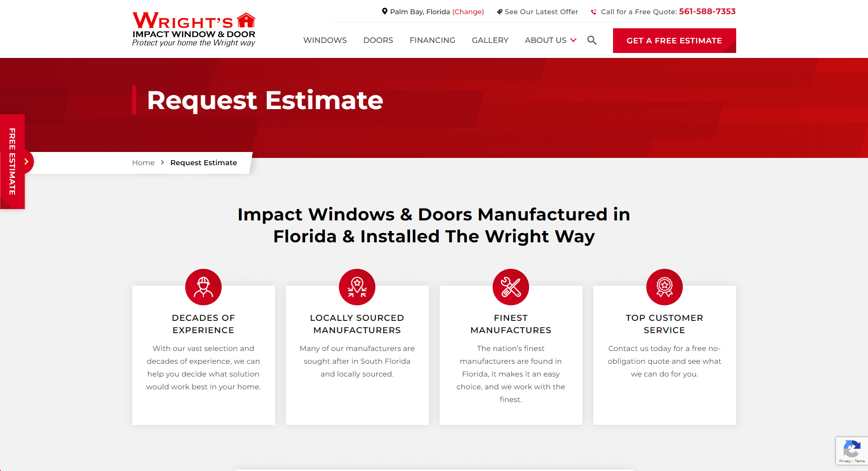The width and height of the screenshot is (868, 471).
Task: Click the award ribbon icon above Top Customer Service
Action: pyautogui.click(x=665, y=287)
